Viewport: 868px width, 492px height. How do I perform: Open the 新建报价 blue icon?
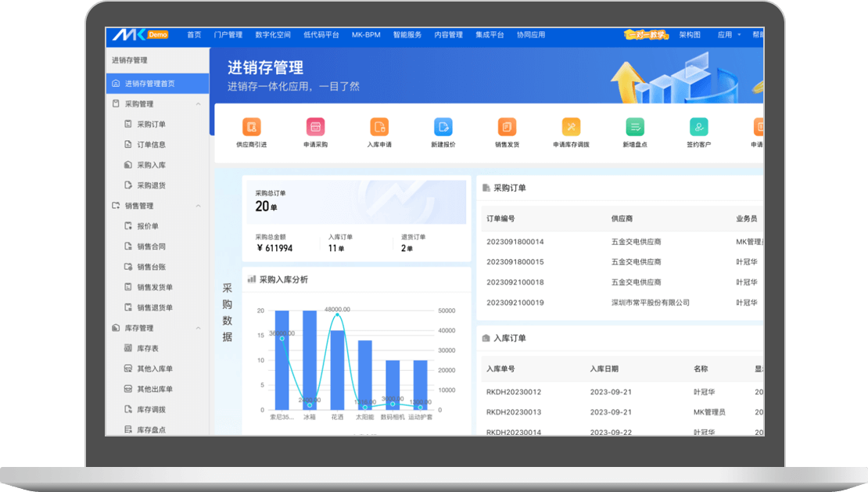443,127
